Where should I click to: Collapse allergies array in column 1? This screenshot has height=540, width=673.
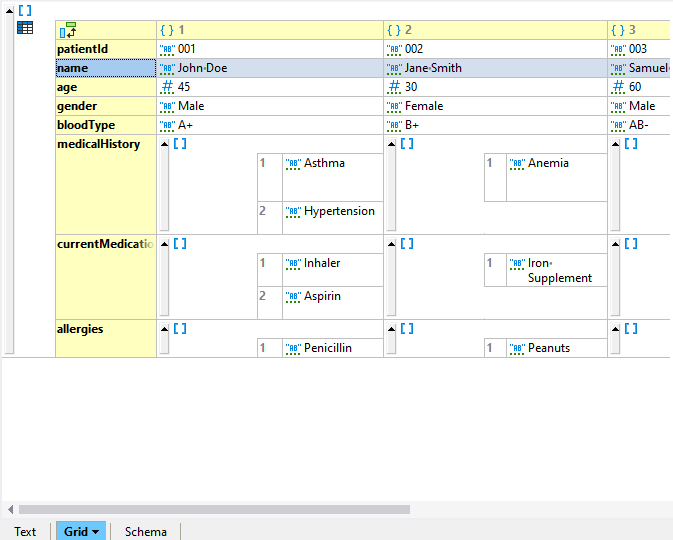[x=164, y=329]
